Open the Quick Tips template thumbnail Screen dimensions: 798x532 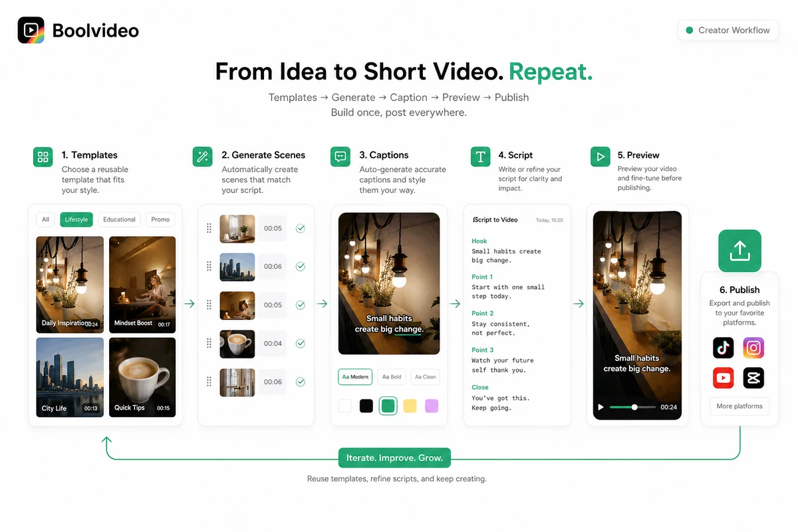click(142, 377)
